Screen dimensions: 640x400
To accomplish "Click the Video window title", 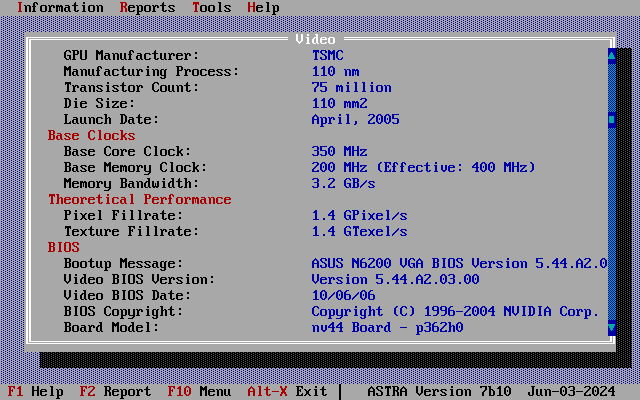I will [316, 40].
